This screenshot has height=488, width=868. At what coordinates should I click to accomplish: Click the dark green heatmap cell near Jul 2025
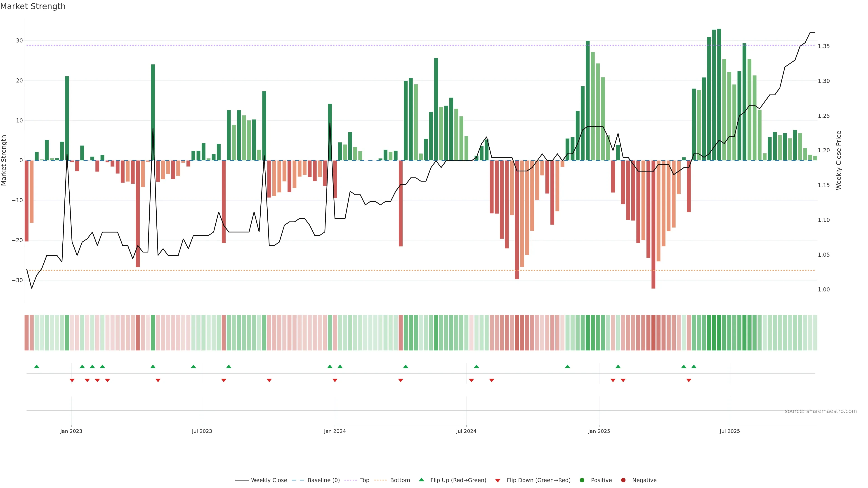tap(719, 333)
